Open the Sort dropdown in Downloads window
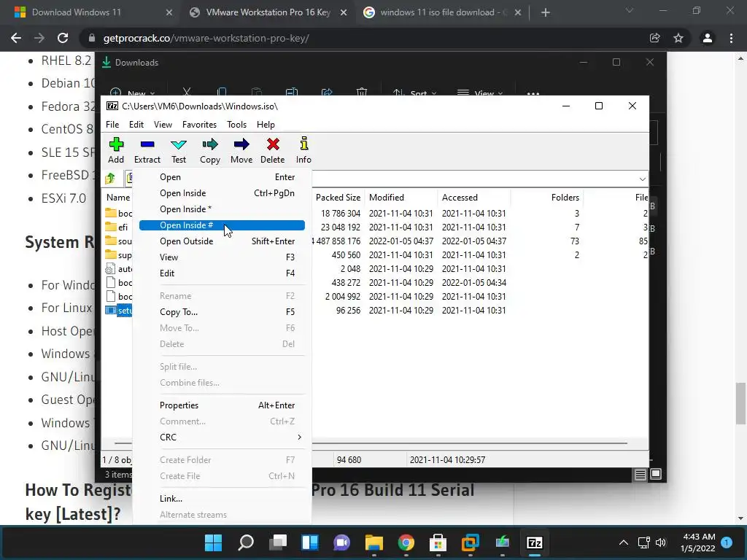Screen dimensions: 747x560 [414, 93]
